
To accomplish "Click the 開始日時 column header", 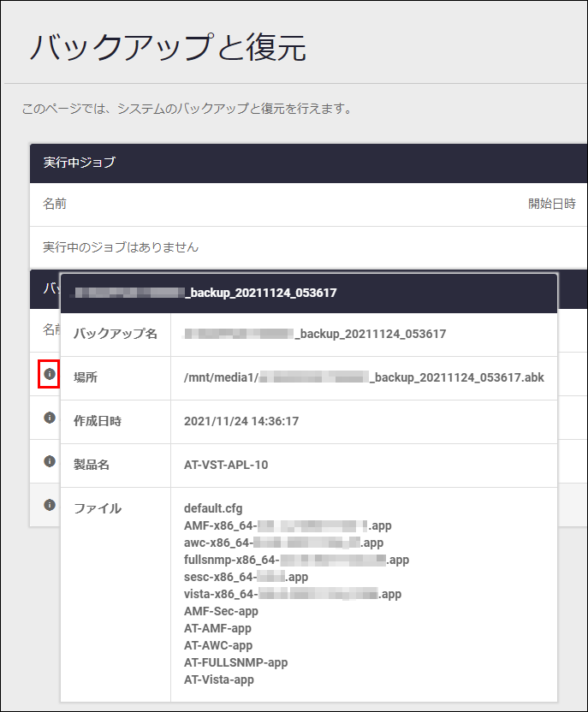I will tap(551, 204).
